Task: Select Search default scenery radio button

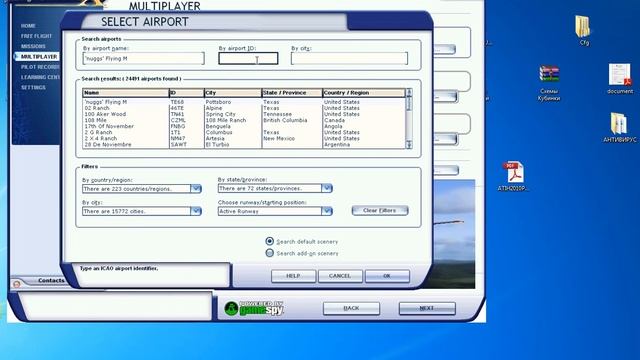Action: click(270, 241)
